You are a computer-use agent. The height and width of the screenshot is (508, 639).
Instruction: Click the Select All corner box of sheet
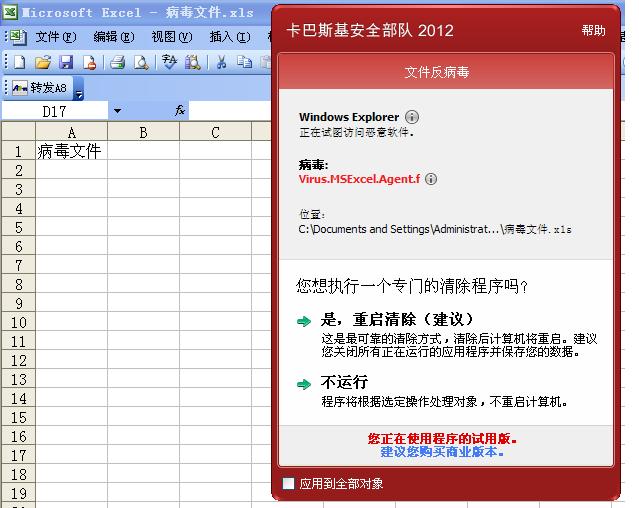tap(18, 132)
